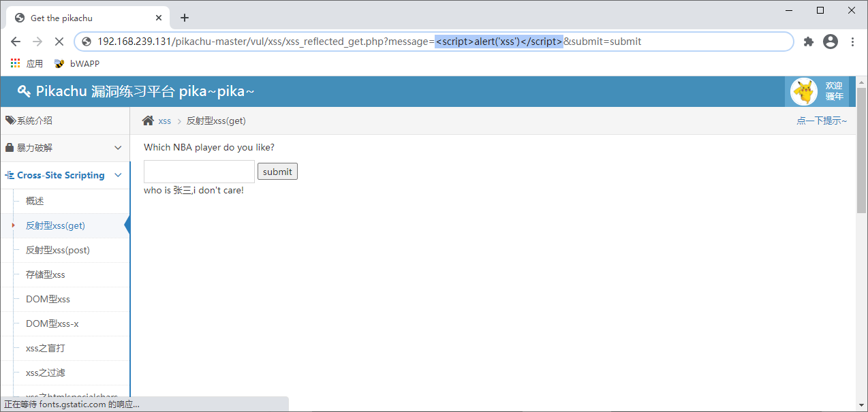
Task: Click the submit button
Action: click(277, 172)
